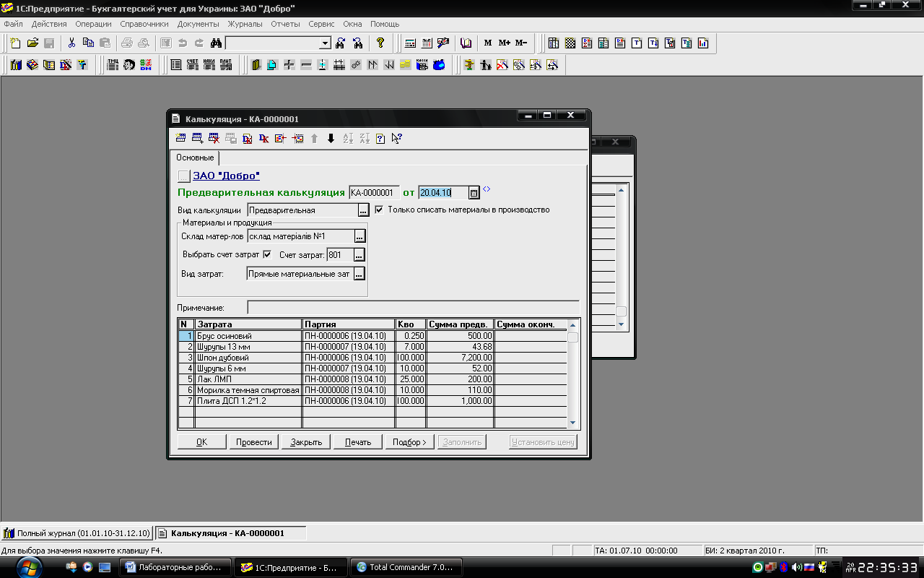Click the Примечание input field
The width and height of the screenshot is (924, 578).
pos(413,308)
